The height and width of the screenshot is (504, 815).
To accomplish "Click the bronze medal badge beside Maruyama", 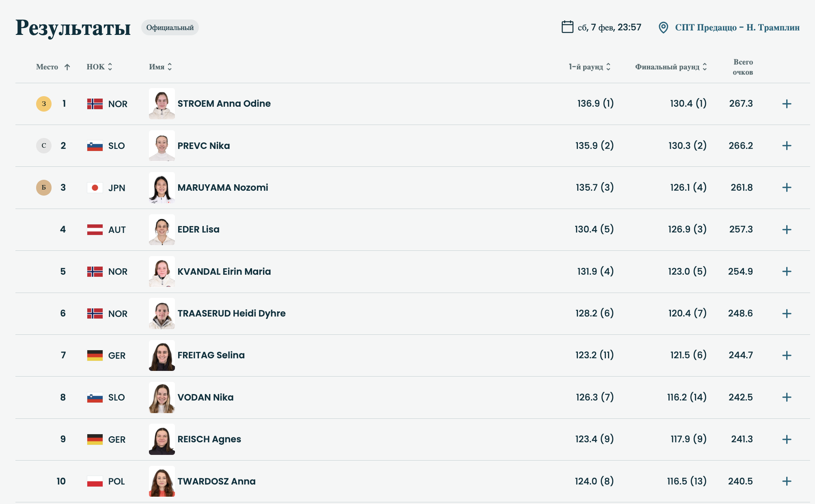I will coord(44,187).
